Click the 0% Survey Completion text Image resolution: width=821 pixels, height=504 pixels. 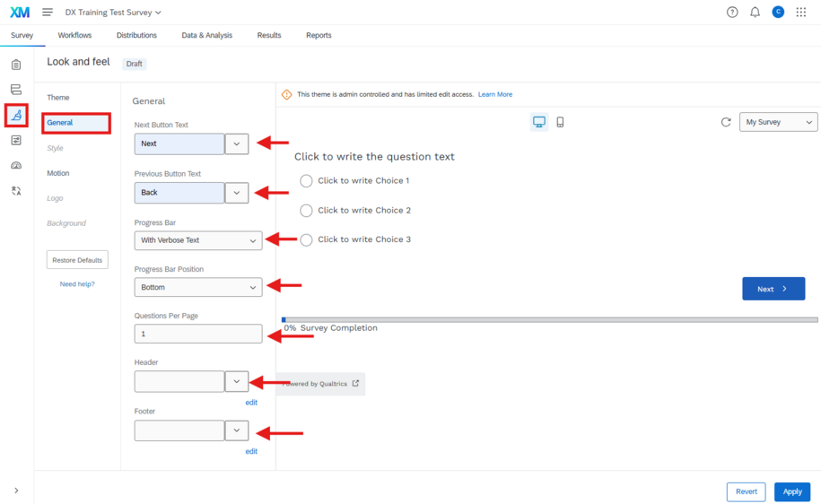click(330, 328)
